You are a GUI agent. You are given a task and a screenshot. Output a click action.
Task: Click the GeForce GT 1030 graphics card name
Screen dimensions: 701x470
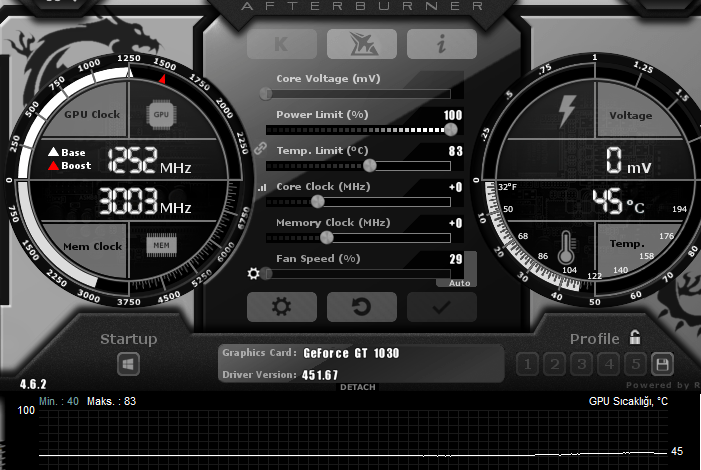[x=351, y=353]
